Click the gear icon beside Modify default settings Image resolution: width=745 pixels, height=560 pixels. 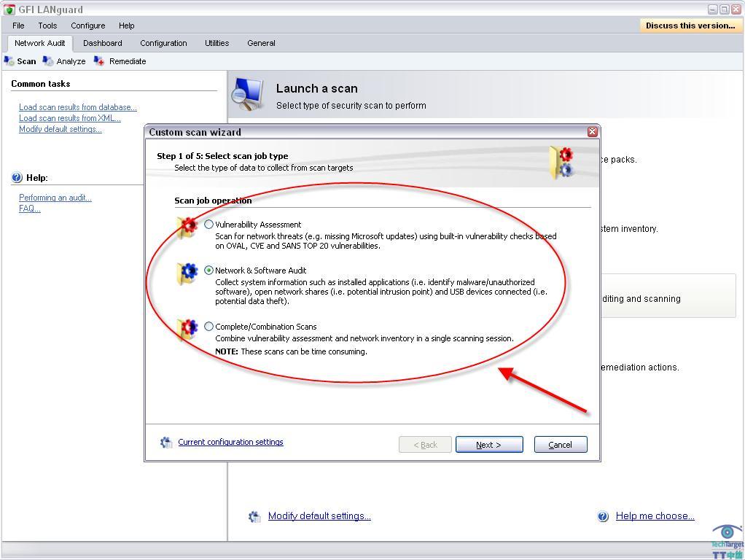(x=254, y=517)
